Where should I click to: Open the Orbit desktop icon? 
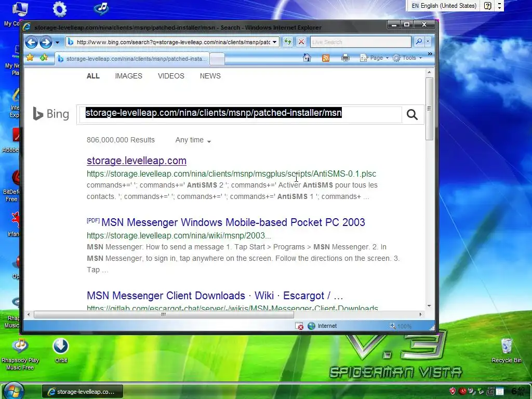(61, 351)
